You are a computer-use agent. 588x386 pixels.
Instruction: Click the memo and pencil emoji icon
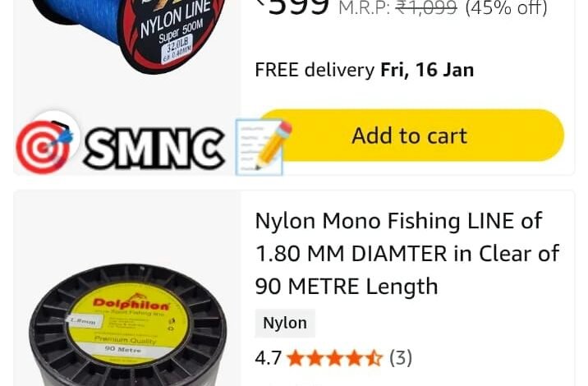tap(264, 147)
